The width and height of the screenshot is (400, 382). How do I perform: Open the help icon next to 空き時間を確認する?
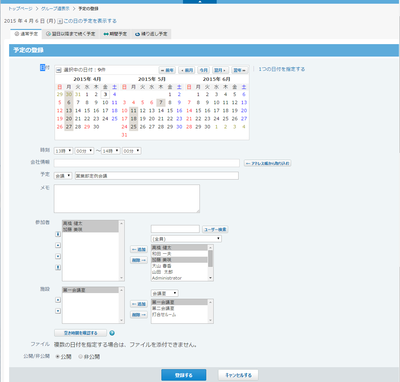pyautogui.click(x=112, y=333)
